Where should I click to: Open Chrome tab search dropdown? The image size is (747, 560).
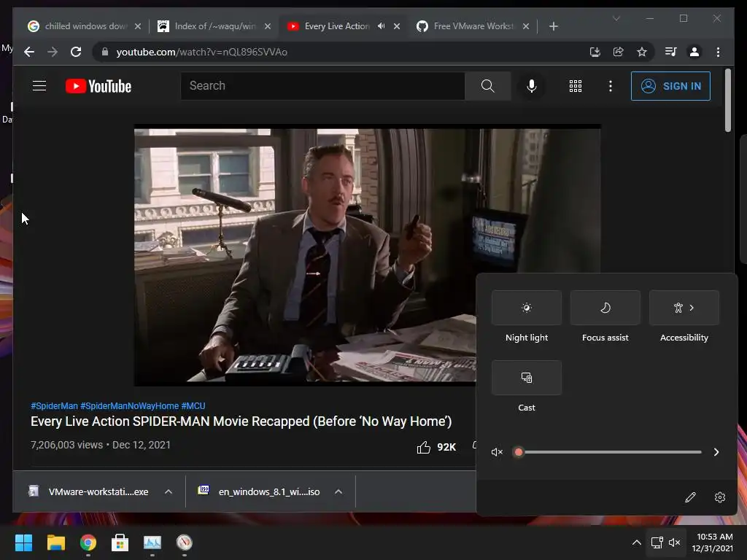(x=616, y=18)
